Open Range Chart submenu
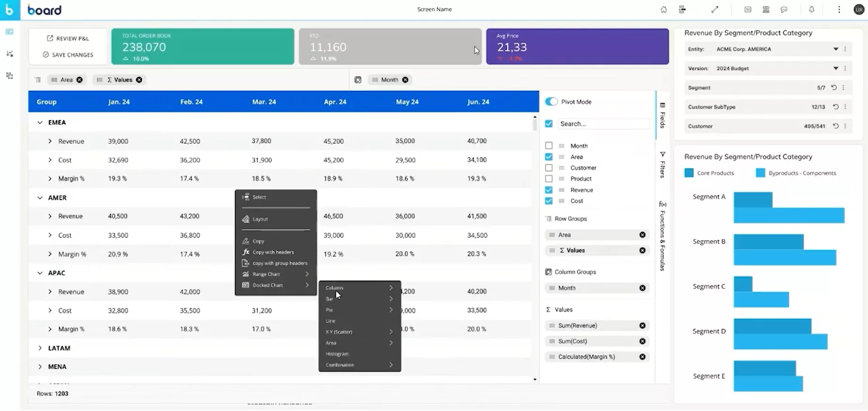This screenshot has width=868, height=411. pos(276,274)
